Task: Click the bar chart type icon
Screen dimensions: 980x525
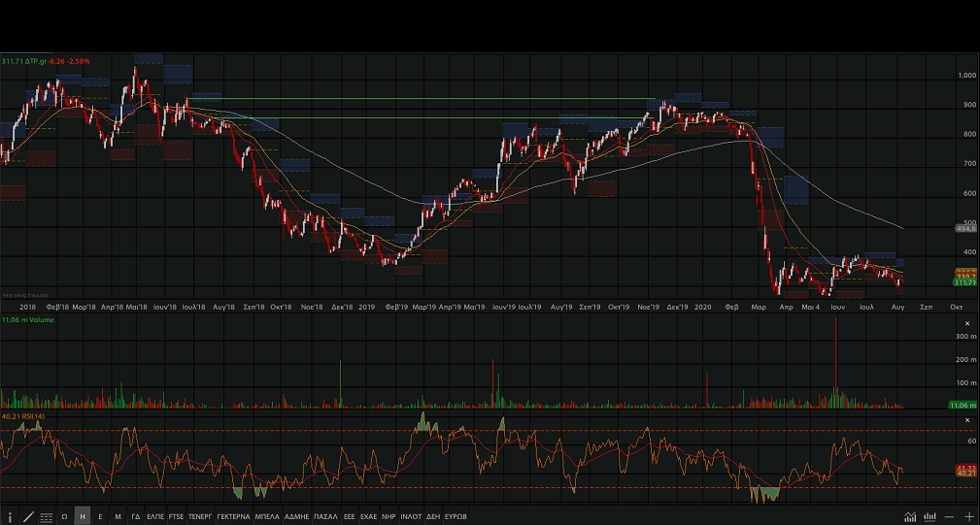Action: (929, 517)
